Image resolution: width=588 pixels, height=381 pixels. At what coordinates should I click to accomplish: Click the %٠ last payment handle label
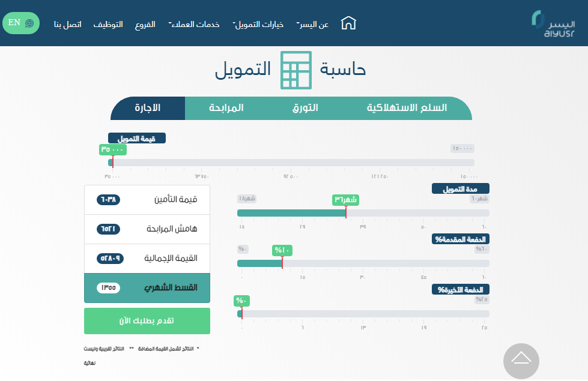point(242,301)
